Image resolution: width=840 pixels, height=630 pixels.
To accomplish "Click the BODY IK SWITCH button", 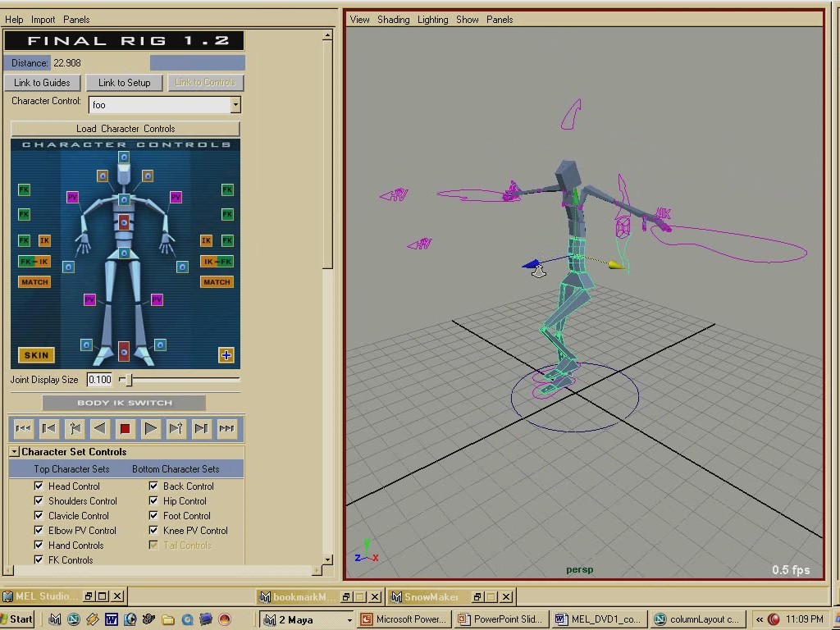I will pyautogui.click(x=125, y=403).
